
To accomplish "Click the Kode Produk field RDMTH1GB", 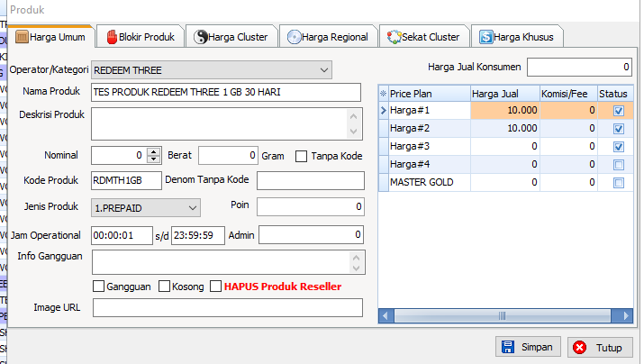I will click(x=126, y=180).
